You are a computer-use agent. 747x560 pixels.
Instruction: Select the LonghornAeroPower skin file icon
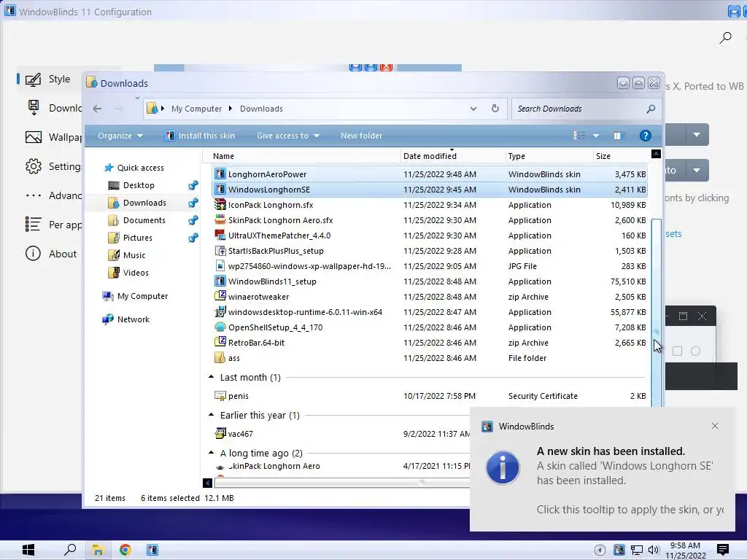tap(220, 174)
